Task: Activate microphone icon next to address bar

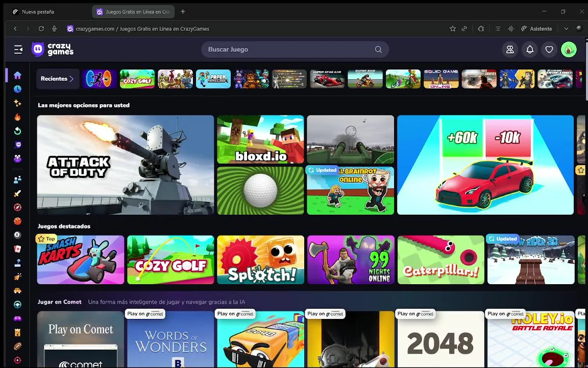Action: tap(55, 29)
